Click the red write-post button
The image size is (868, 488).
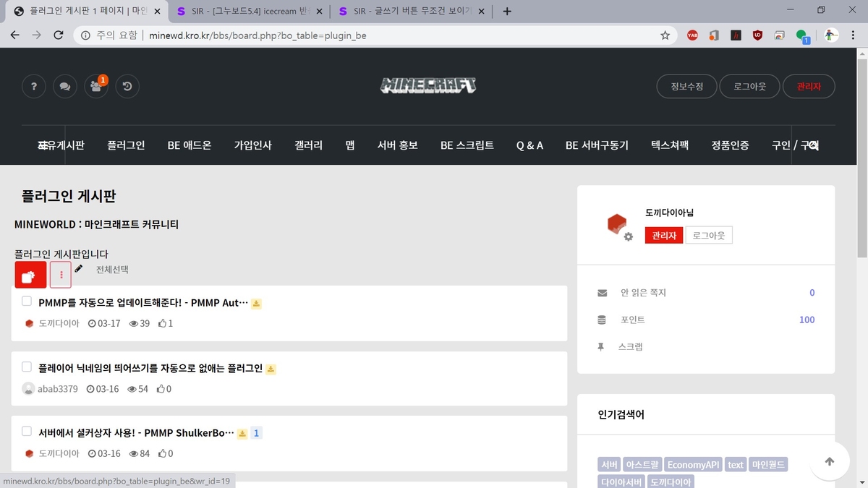pyautogui.click(x=30, y=275)
